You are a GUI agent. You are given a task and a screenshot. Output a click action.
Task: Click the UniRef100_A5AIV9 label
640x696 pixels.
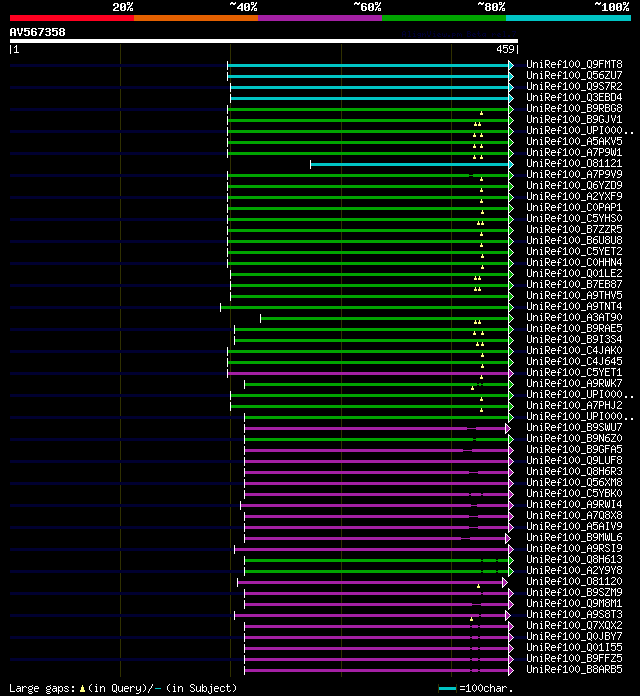tap(574, 526)
